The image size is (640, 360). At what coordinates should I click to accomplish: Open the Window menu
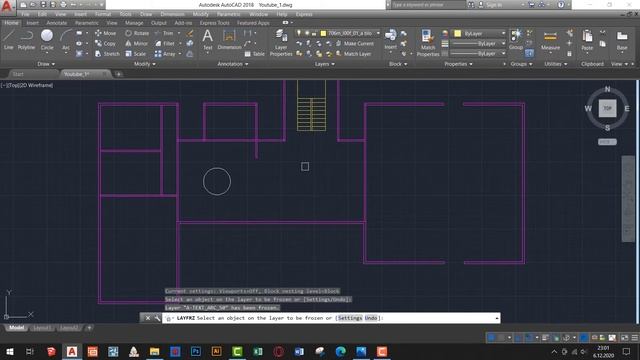coord(258,14)
